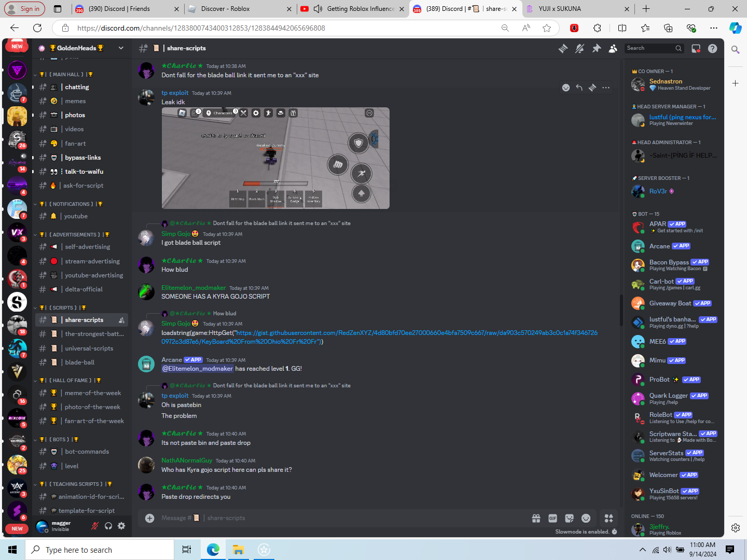
Task: Open User Settings gear in user panel
Action: (121, 526)
